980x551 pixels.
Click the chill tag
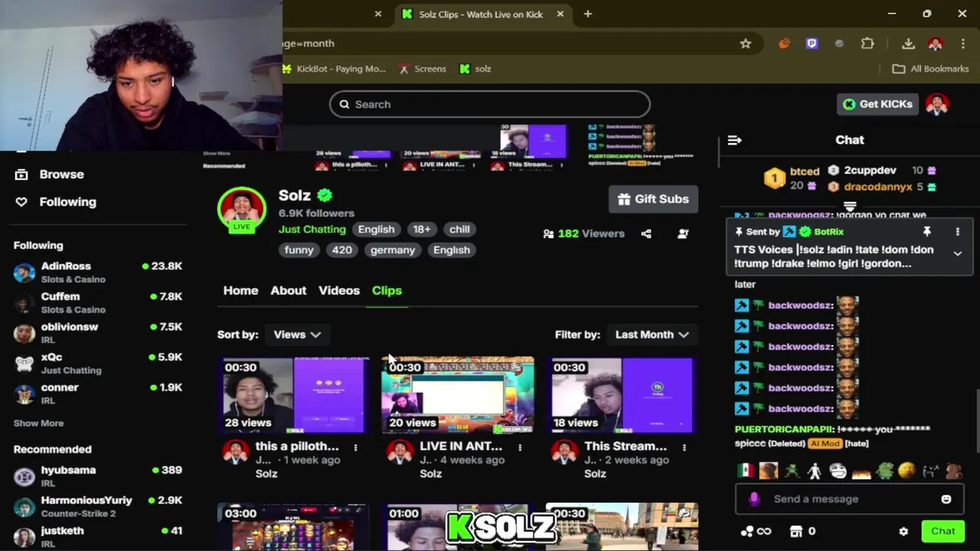pyautogui.click(x=459, y=230)
